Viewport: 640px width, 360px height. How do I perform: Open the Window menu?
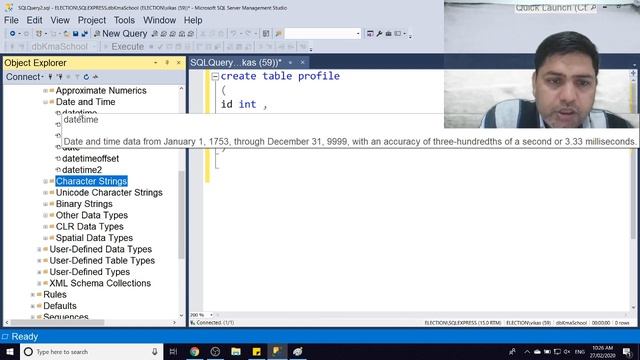pos(159,20)
